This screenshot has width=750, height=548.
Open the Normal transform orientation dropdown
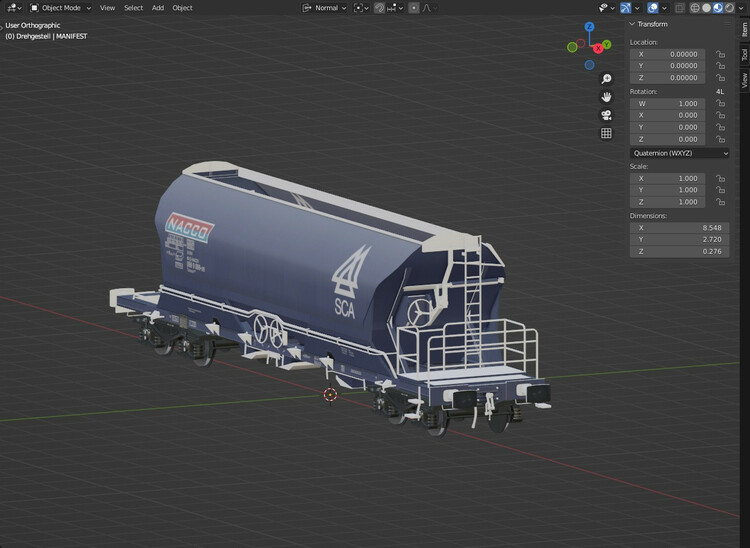324,8
